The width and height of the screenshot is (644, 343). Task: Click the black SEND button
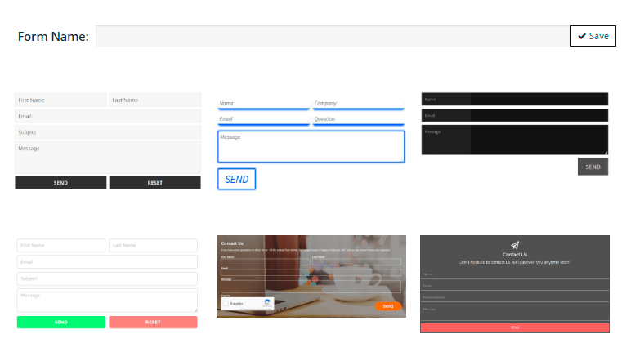(60, 183)
